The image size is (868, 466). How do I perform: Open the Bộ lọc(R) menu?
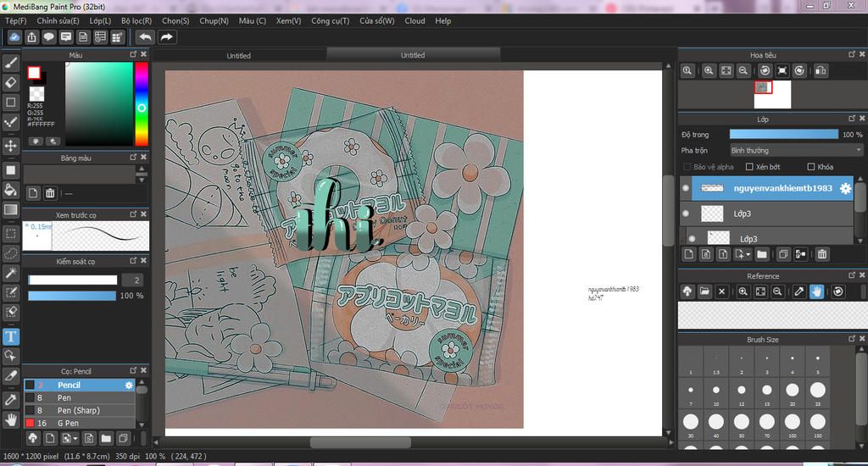click(x=136, y=20)
